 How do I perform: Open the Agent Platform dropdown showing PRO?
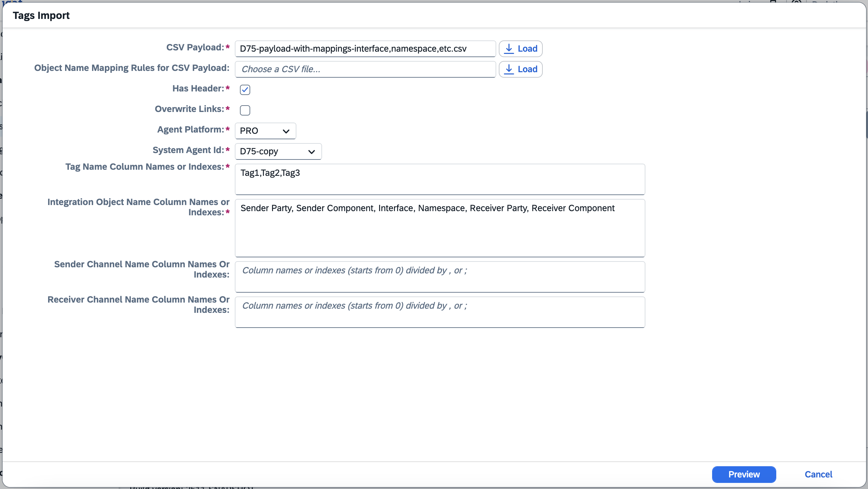(x=265, y=131)
